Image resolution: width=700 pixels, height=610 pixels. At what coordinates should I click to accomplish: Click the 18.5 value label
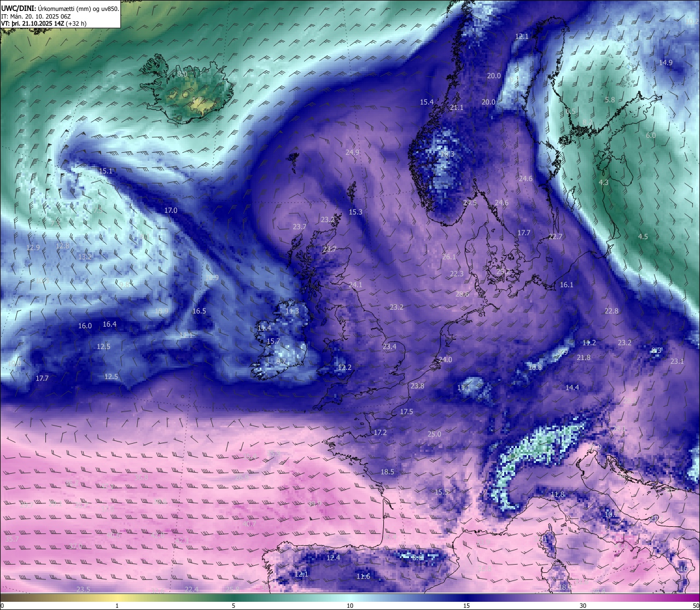pyautogui.click(x=387, y=472)
